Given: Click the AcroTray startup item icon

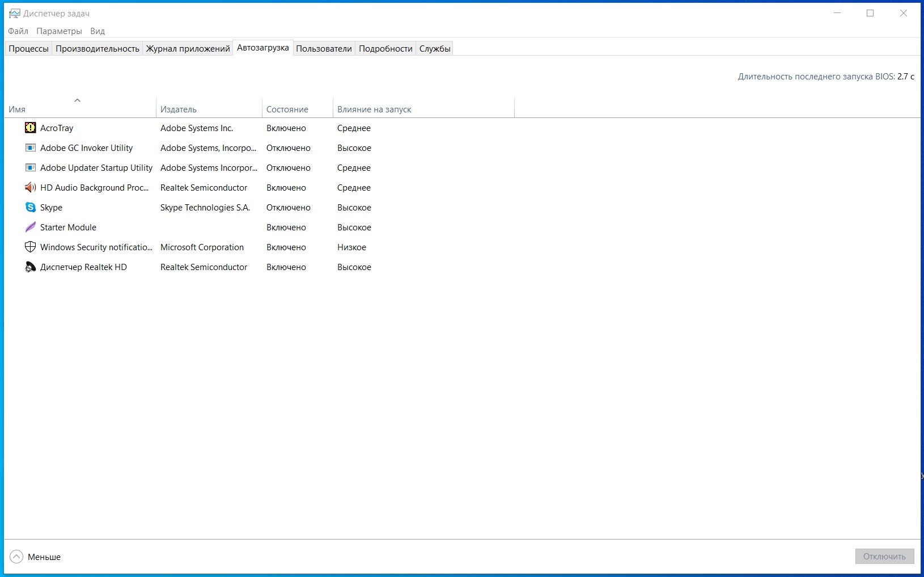Looking at the screenshot, I should click(x=31, y=128).
